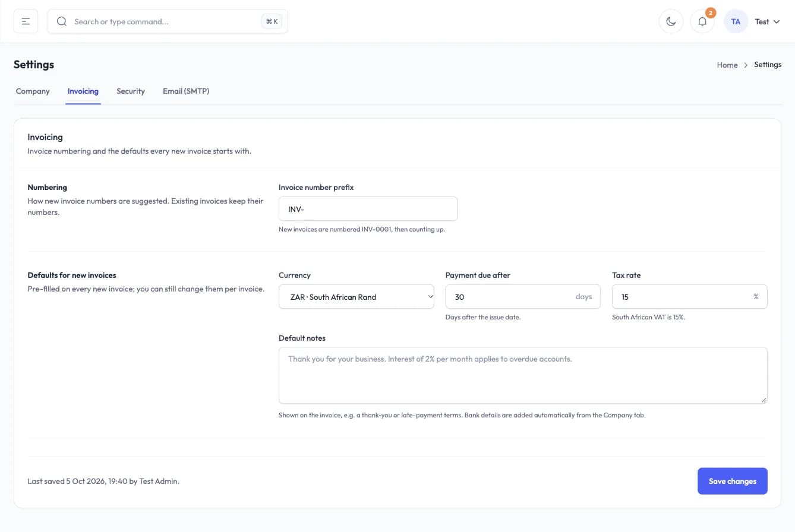Open the Currency dropdown

click(x=357, y=297)
